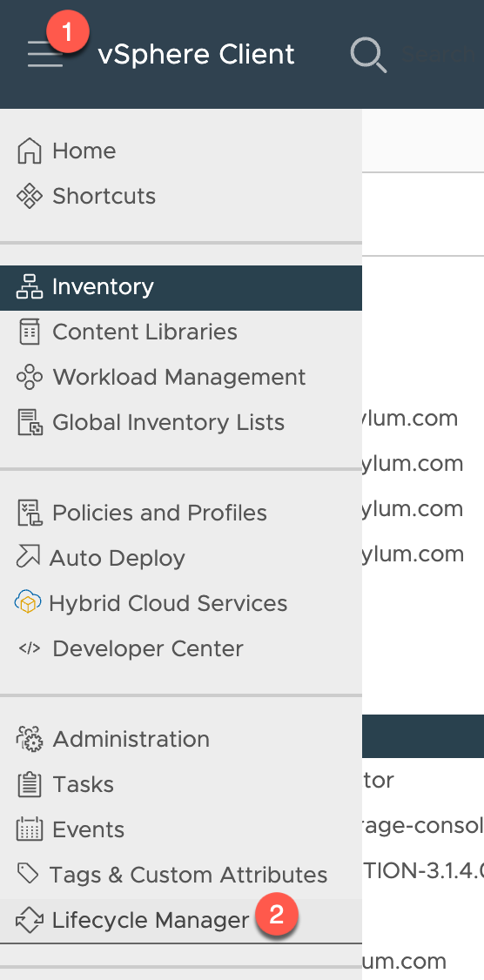Click the Home house icon
484x980 pixels.
[x=29, y=151]
